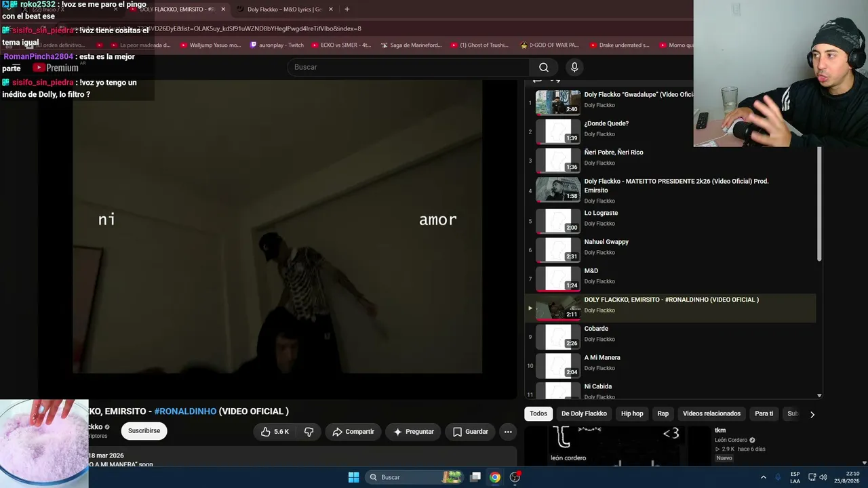Viewport: 868px width, 488px height.
Task: Open GOD OF WAR bookmark
Action: [549, 45]
